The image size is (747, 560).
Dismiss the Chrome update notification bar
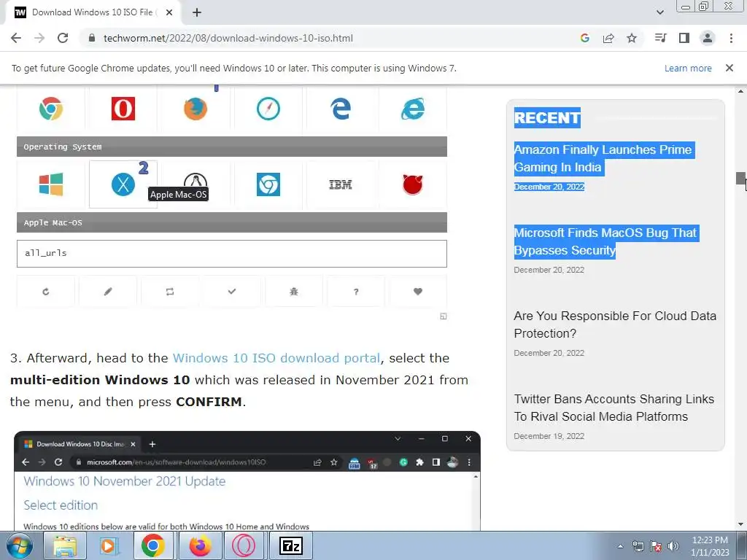point(729,68)
